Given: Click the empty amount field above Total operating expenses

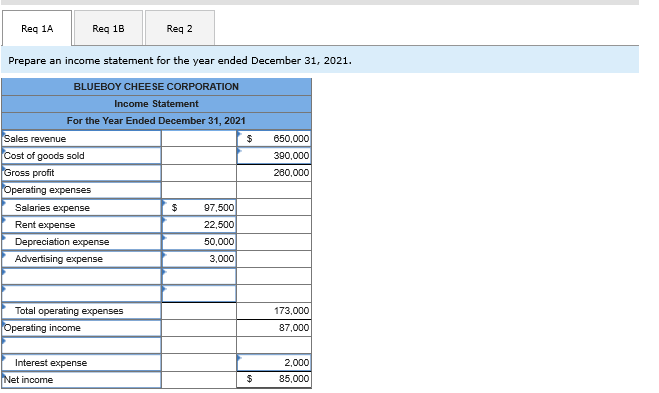Looking at the screenshot, I should pyautogui.click(x=199, y=293).
